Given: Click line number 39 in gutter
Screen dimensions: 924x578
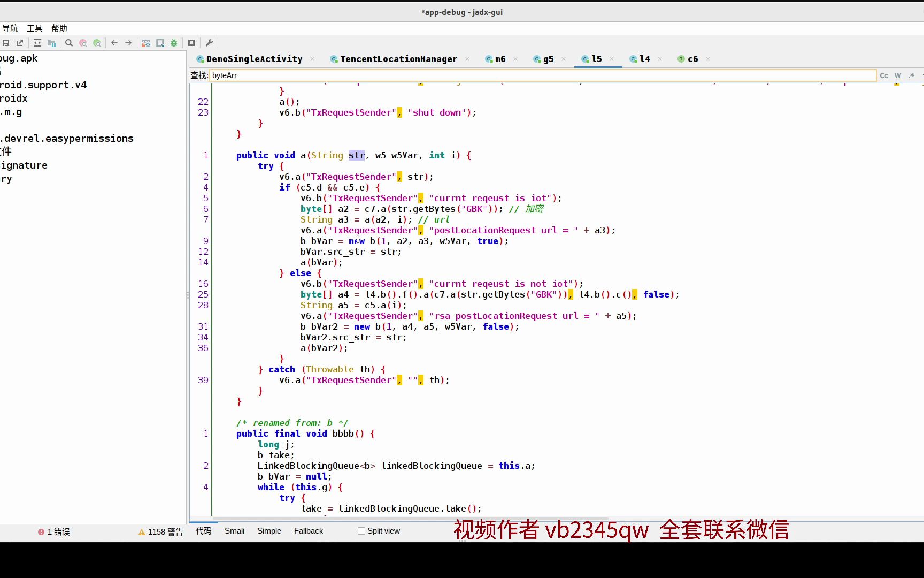Looking at the screenshot, I should coord(203,380).
